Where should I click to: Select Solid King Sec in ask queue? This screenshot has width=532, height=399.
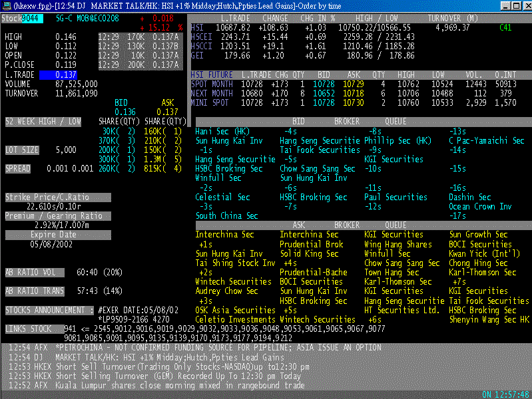pos(309,253)
